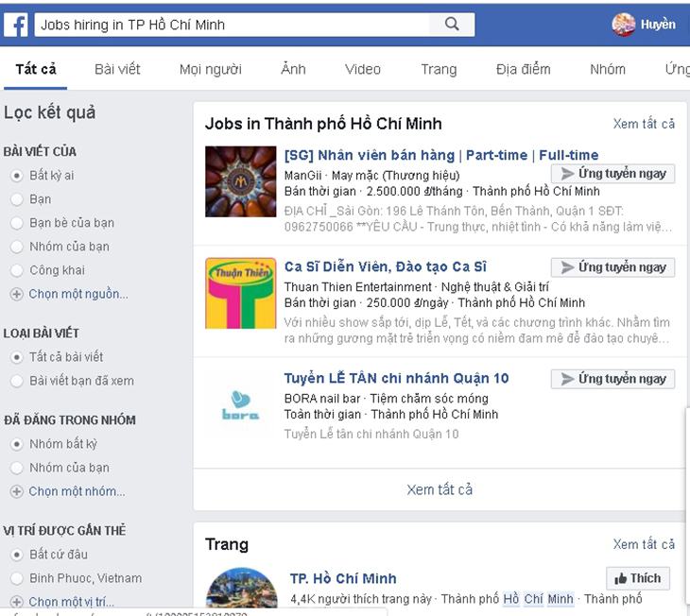This screenshot has width=690, height=616.
Task: Click Ứng tuyển ngay for Lễ Tân job
Action: [612, 379]
